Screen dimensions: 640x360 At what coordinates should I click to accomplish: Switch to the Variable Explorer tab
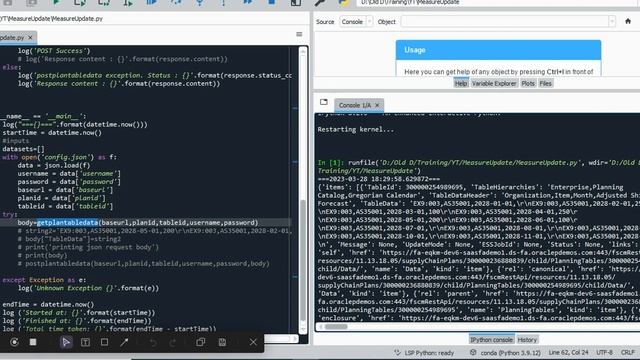494,83
